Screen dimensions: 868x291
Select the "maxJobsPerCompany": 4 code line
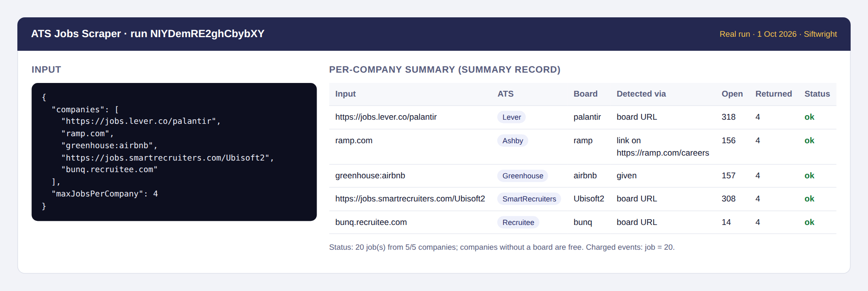click(x=105, y=194)
